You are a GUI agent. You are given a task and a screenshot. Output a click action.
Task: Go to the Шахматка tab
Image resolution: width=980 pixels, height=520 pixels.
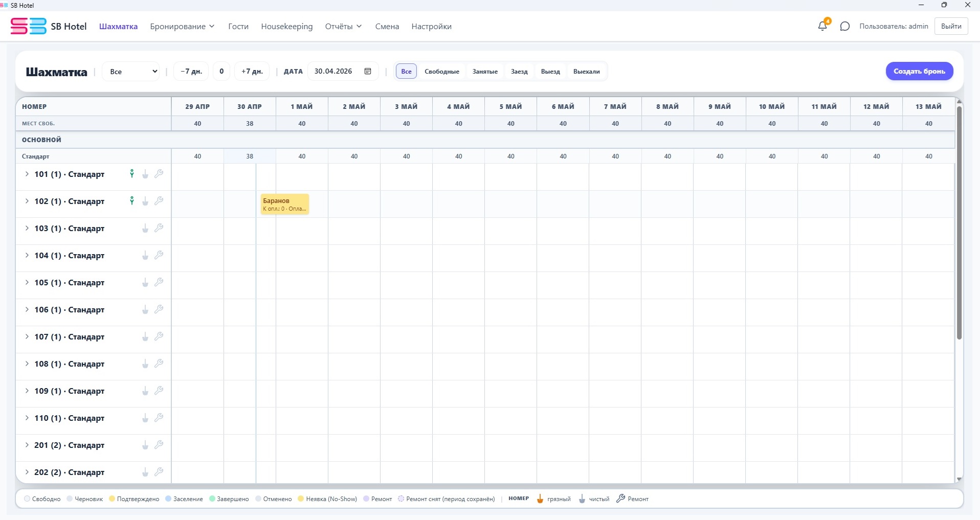[x=118, y=27]
